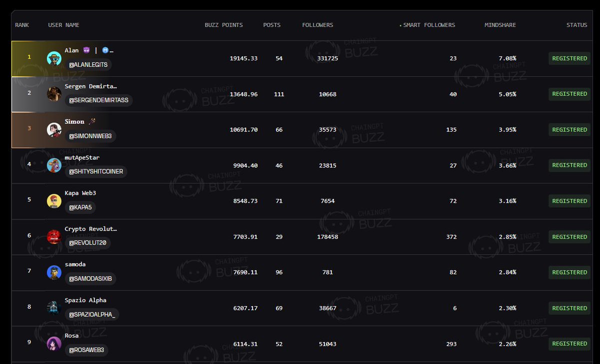Click the User Name column header
The height and width of the screenshot is (364, 600).
(63, 25)
